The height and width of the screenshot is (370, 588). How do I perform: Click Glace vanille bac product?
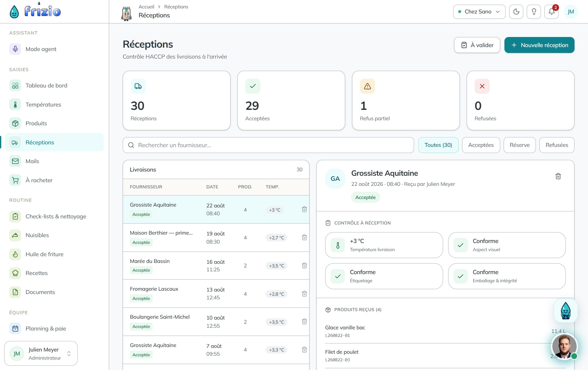point(445,331)
